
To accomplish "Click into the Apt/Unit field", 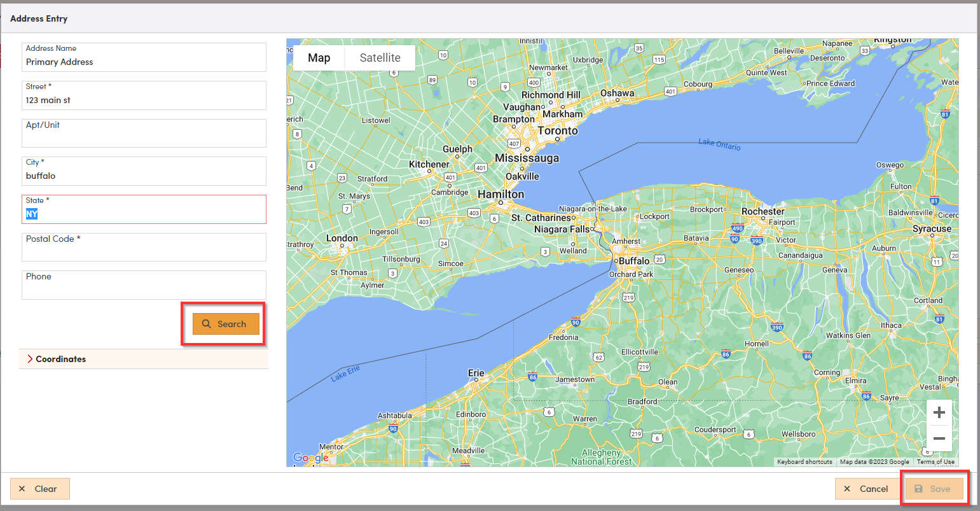I will [x=144, y=137].
